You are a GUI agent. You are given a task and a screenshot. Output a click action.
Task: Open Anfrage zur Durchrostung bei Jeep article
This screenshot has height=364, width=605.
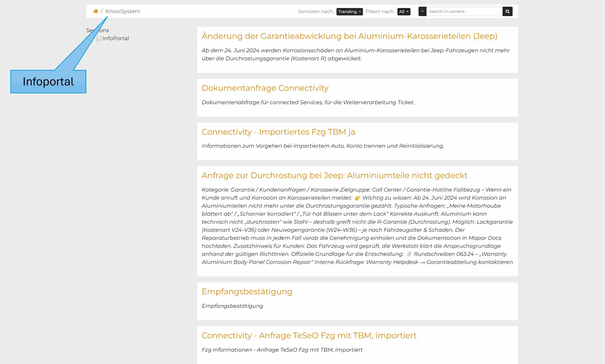pyautogui.click(x=334, y=175)
